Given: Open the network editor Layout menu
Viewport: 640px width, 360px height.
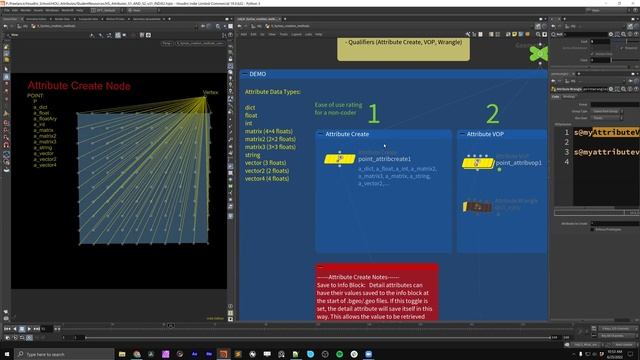Looking at the screenshot, I should pos(296,35).
